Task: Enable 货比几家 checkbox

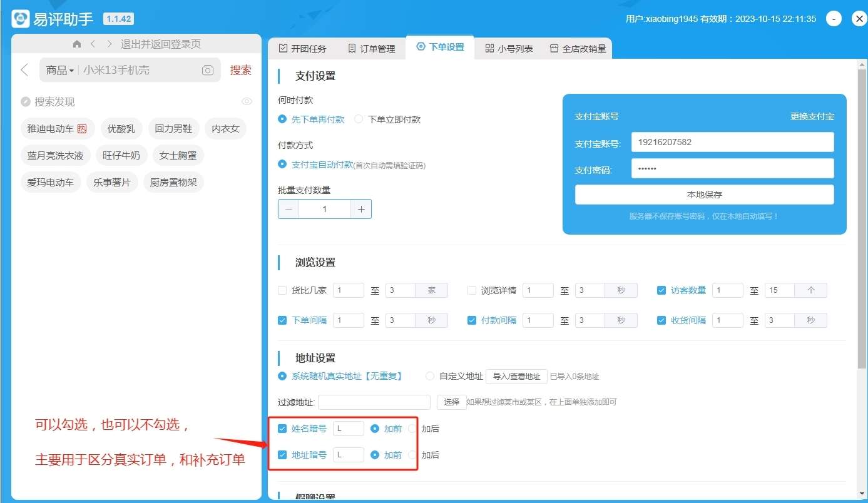Action: [x=282, y=290]
